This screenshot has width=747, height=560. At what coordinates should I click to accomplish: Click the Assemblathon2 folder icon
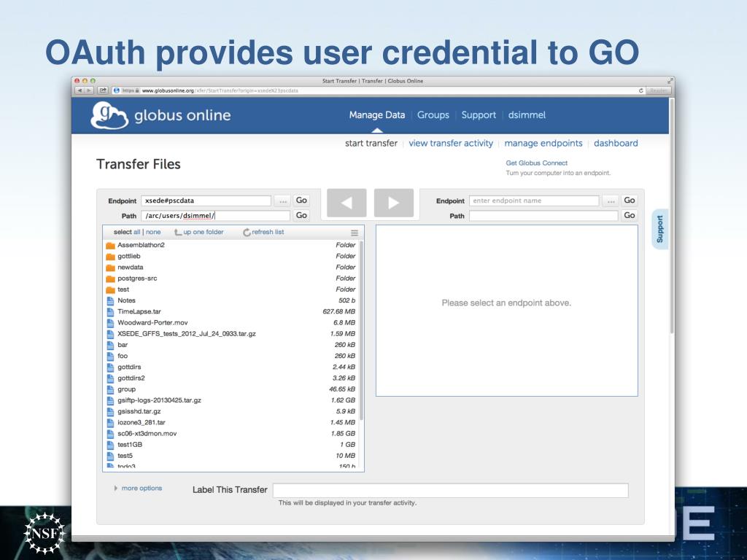[x=111, y=245]
